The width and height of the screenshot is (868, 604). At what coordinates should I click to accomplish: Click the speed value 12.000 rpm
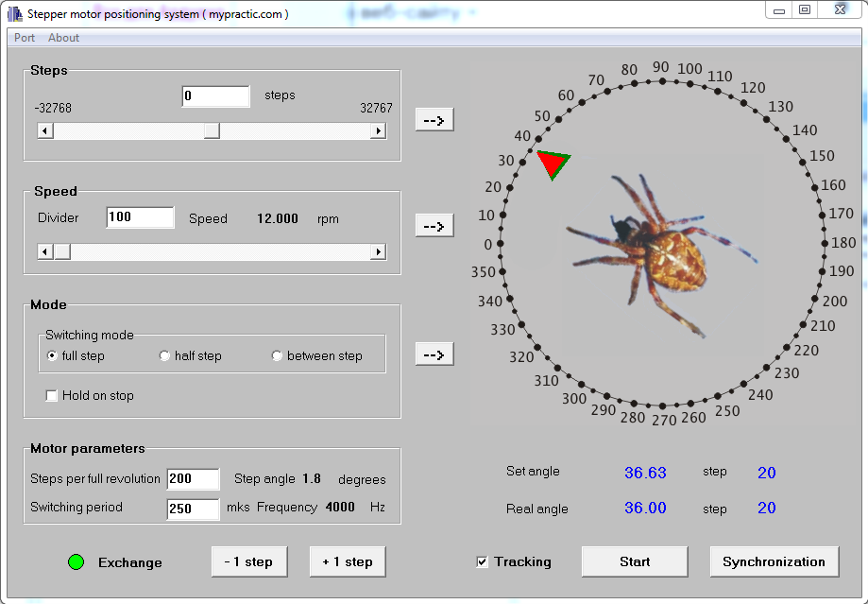click(x=278, y=218)
